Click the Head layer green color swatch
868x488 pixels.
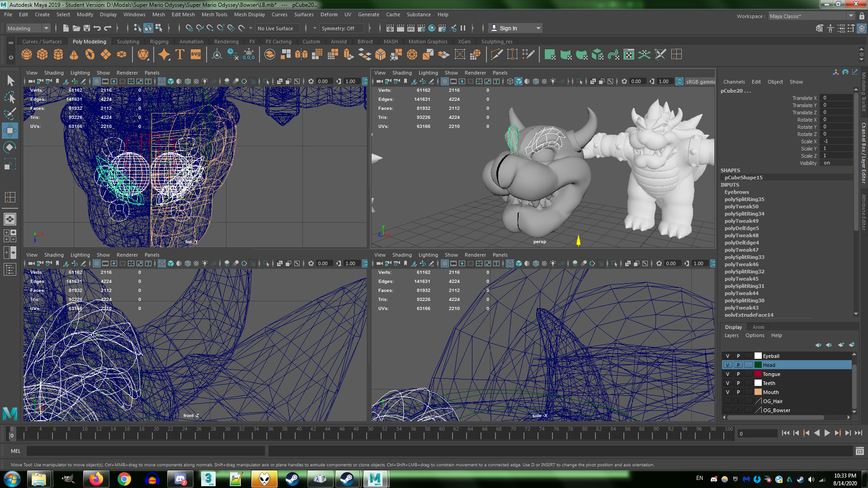(758, 365)
